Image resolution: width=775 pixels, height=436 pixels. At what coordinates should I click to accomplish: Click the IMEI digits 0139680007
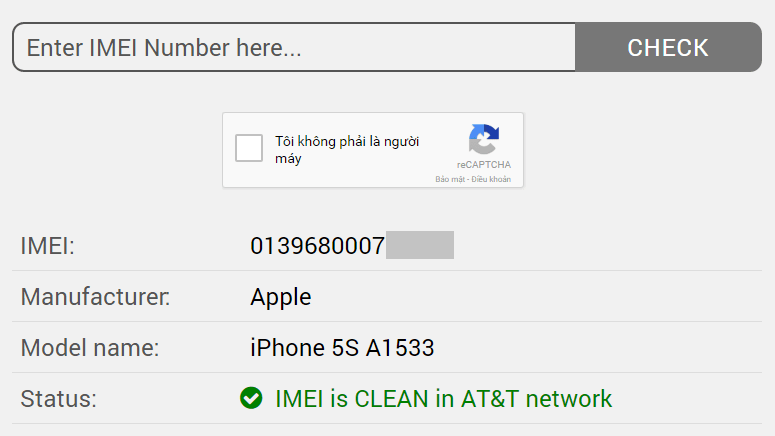[x=317, y=246]
